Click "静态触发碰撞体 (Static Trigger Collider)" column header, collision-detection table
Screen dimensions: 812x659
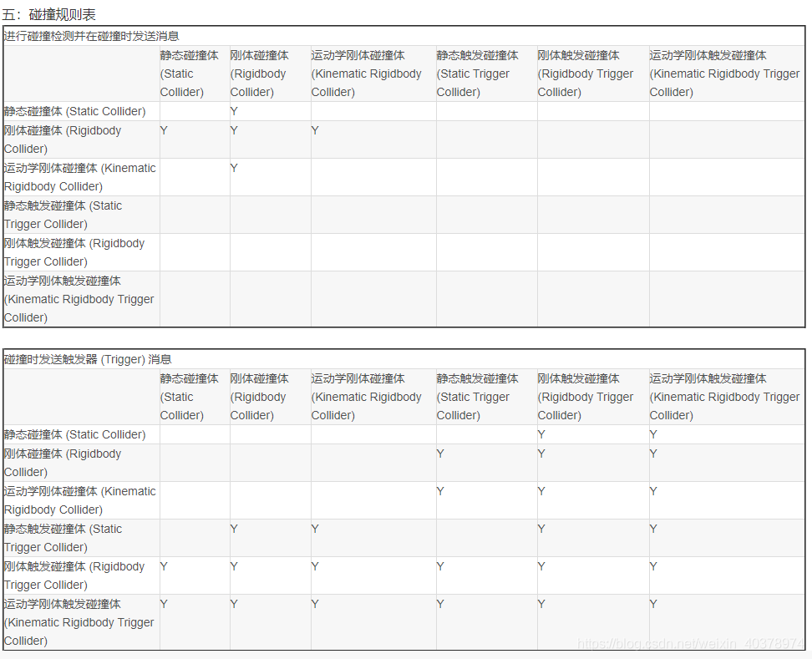coord(477,74)
